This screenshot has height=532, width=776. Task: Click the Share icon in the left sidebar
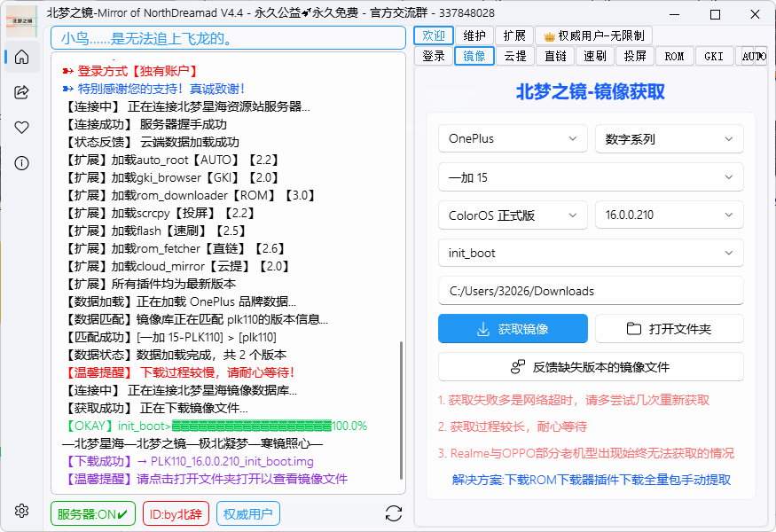point(20,91)
